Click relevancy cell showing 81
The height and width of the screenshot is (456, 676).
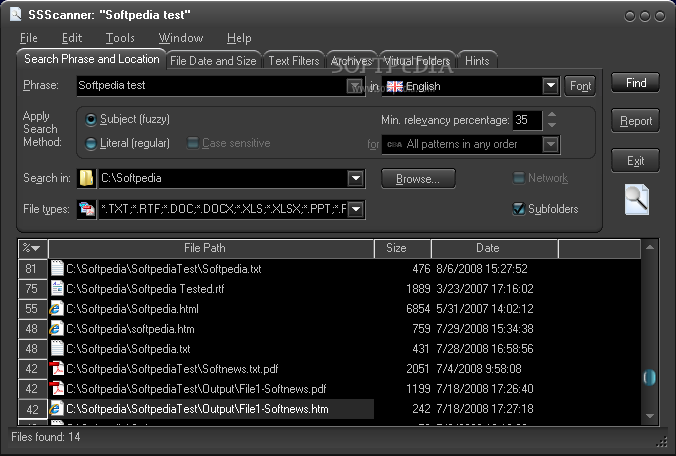(32, 269)
